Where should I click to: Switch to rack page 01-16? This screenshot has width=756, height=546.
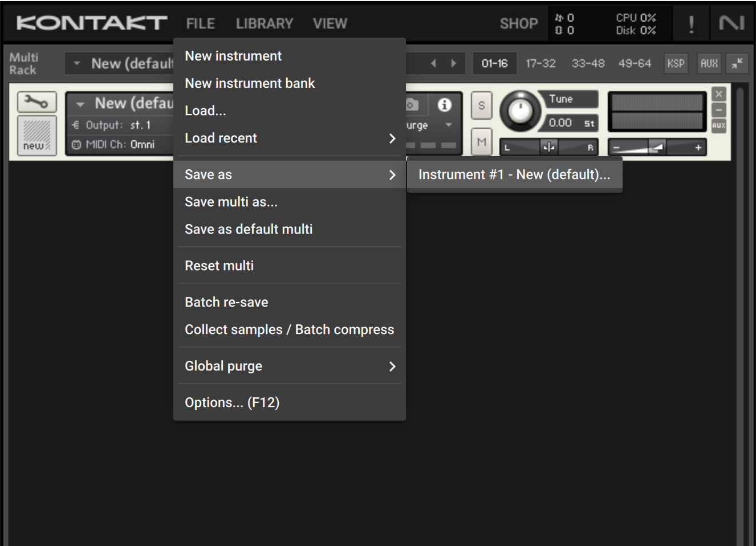pyautogui.click(x=494, y=63)
